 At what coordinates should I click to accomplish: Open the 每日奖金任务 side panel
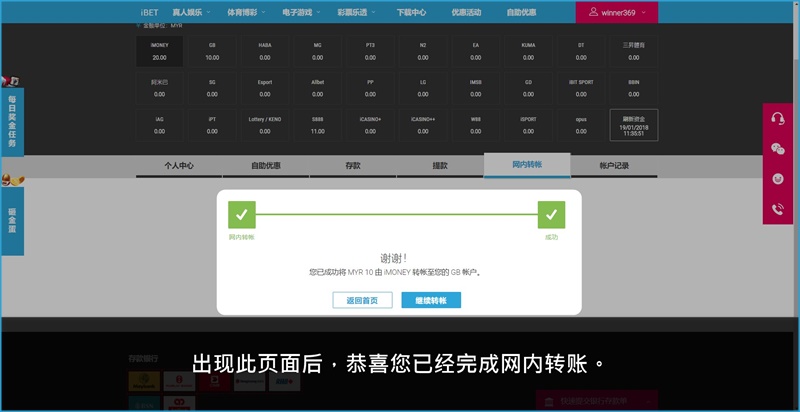pos(12,122)
